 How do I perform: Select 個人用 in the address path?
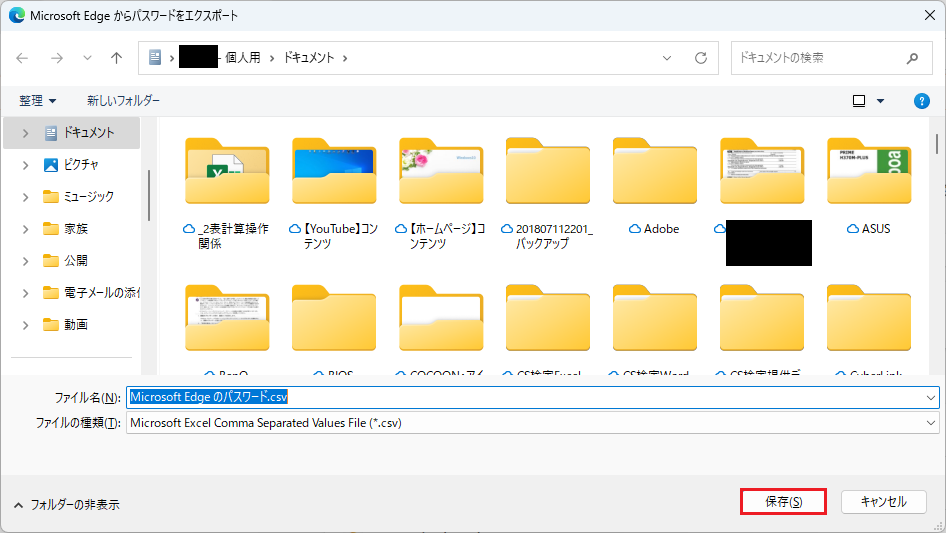coord(243,58)
